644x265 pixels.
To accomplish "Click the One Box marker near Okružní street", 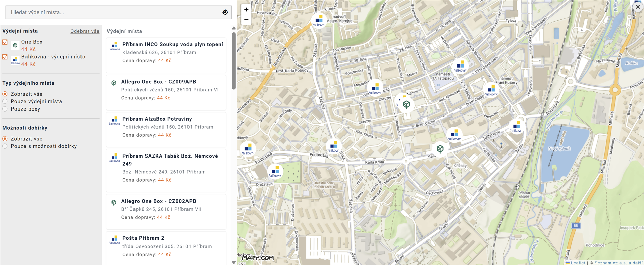I will click(x=406, y=104).
